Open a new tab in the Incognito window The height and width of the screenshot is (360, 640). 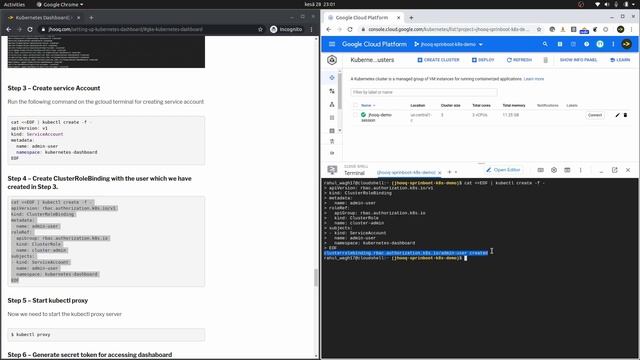[91, 18]
